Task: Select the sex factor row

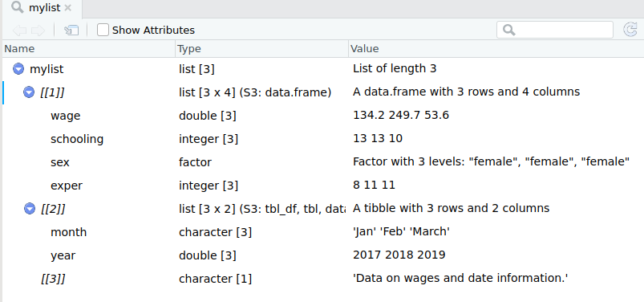Action: 323,162
